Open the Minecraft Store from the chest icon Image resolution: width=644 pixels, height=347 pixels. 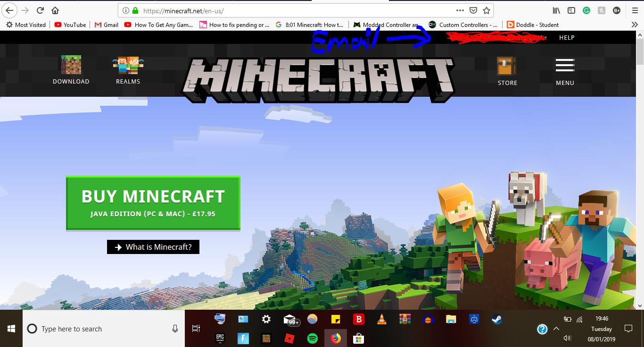(x=506, y=65)
